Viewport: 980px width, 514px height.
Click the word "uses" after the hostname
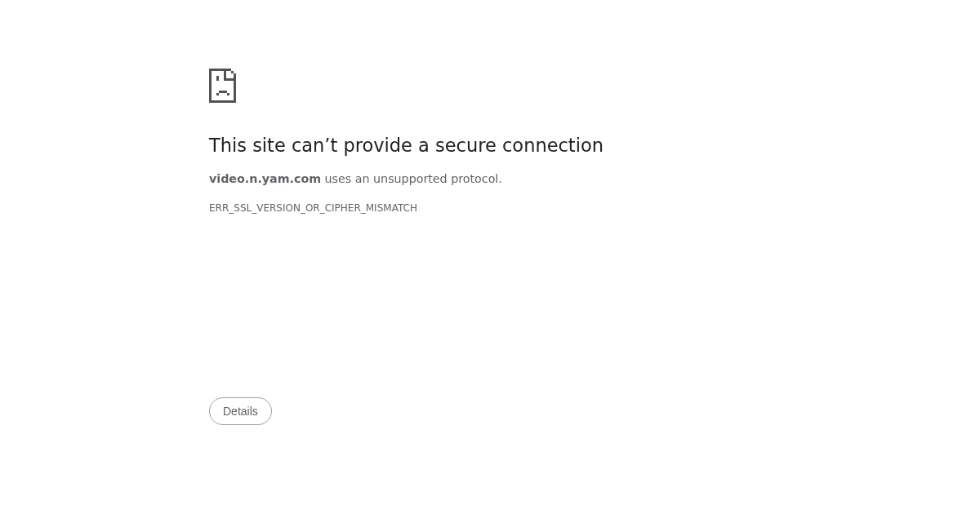coord(337,179)
